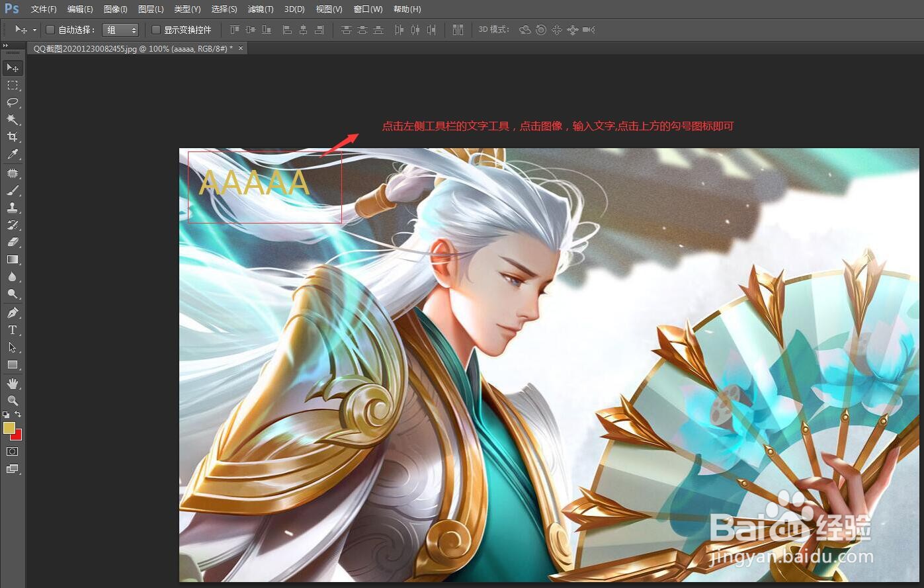924x588 pixels.
Task: Select the Spot Healing Brush tool
Action: pyautogui.click(x=13, y=173)
